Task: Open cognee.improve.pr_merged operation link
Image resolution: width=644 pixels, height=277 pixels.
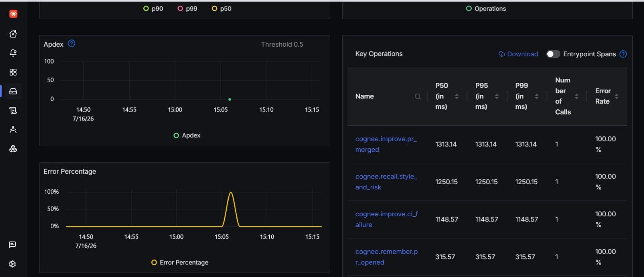Action: (x=386, y=144)
